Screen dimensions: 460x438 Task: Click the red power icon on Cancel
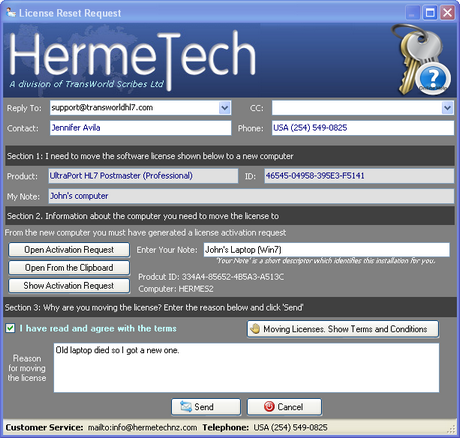tap(269, 407)
